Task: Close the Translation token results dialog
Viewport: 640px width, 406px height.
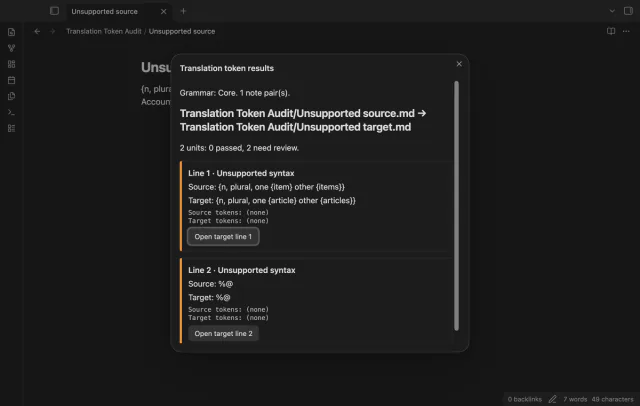Action: pyautogui.click(x=459, y=64)
